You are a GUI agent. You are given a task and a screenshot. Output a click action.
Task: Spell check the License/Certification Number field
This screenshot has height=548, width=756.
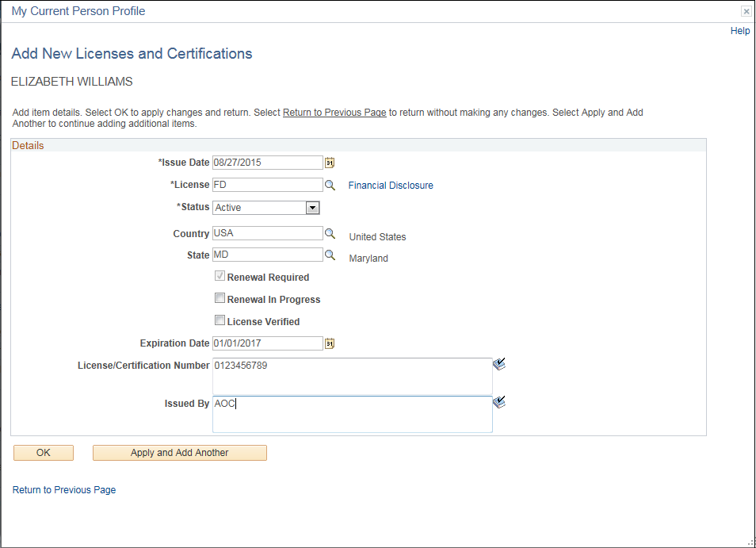click(x=499, y=364)
